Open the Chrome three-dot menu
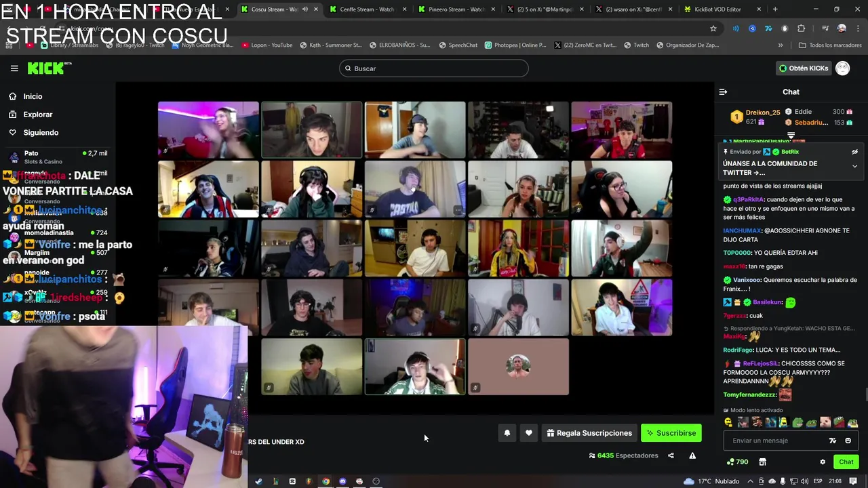This screenshot has height=488, width=868. 857,28
